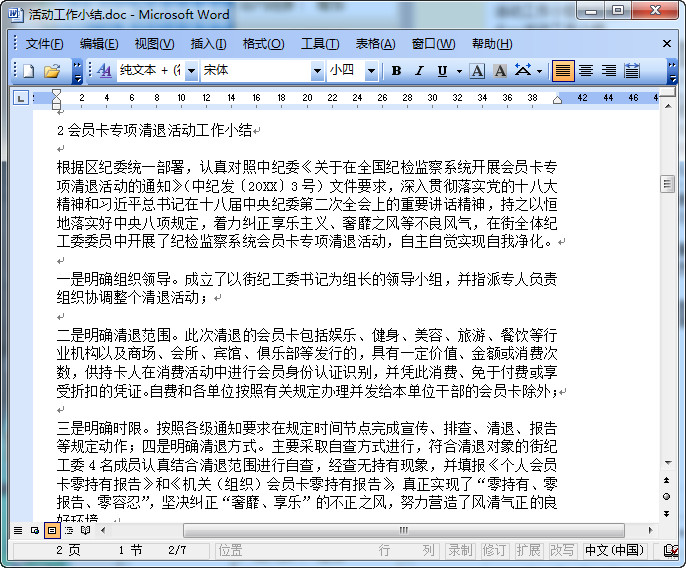Open the 帮助(H) menu
Screen dimensions: 686x568
tap(492, 44)
